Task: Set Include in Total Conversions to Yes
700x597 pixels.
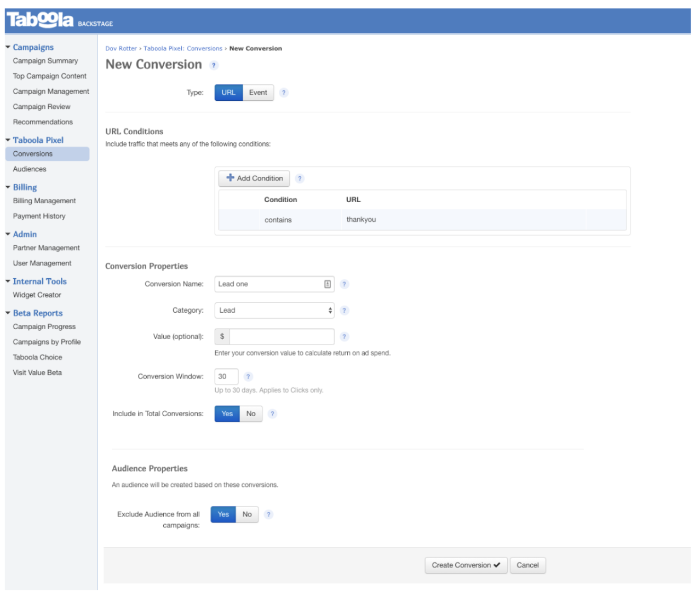Action: [x=227, y=414]
